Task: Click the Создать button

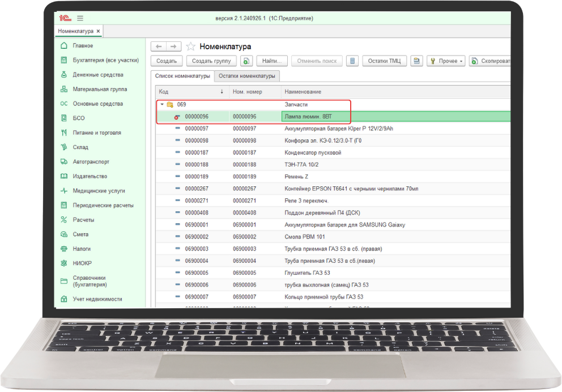Action: pos(167,61)
